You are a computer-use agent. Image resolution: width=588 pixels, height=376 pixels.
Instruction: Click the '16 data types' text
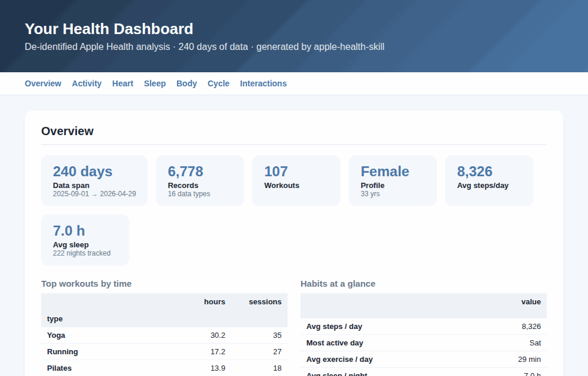[x=189, y=194]
